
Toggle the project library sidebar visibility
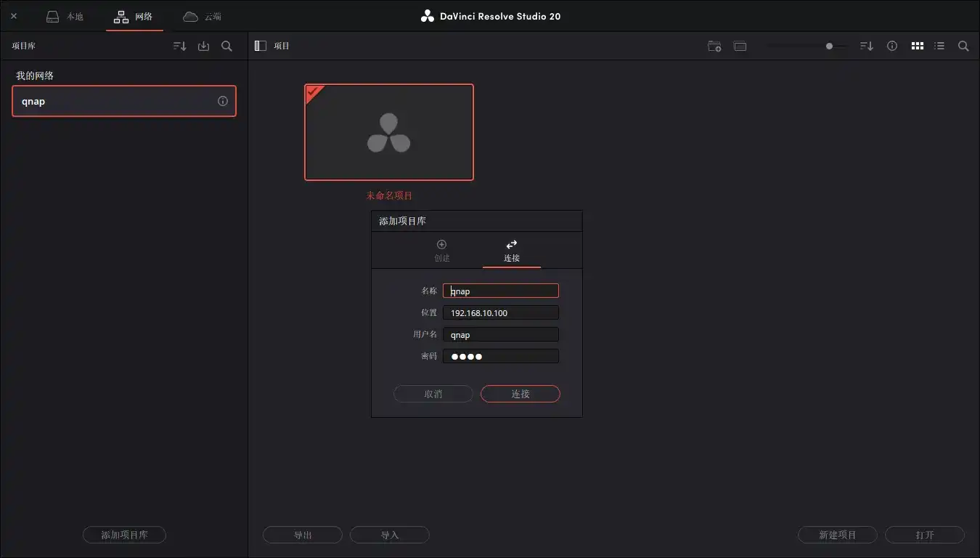260,45
